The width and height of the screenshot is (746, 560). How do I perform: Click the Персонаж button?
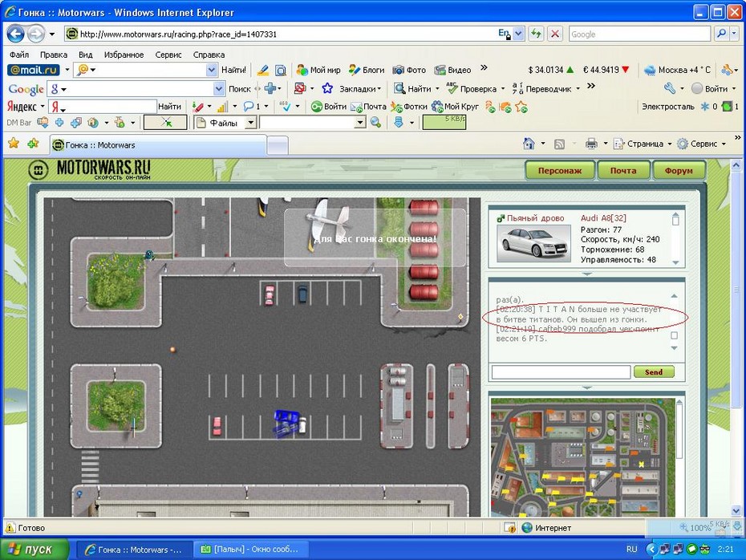click(x=560, y=170)
